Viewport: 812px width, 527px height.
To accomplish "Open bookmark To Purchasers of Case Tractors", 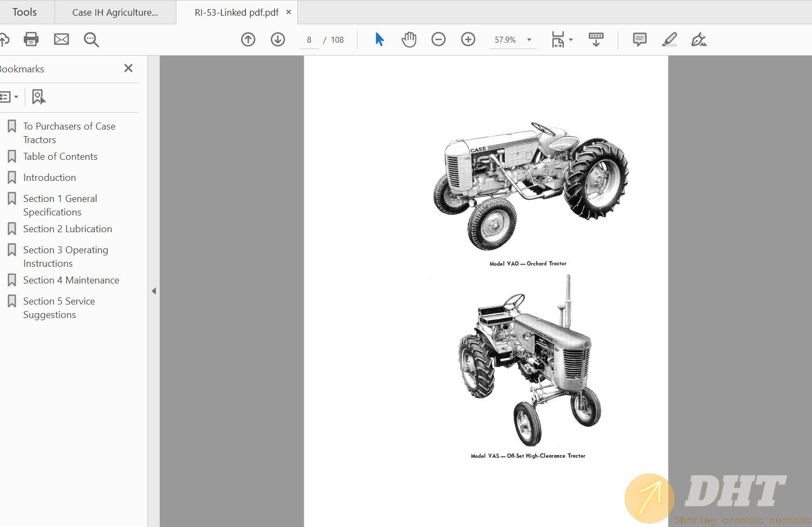I will pos(69,133).
